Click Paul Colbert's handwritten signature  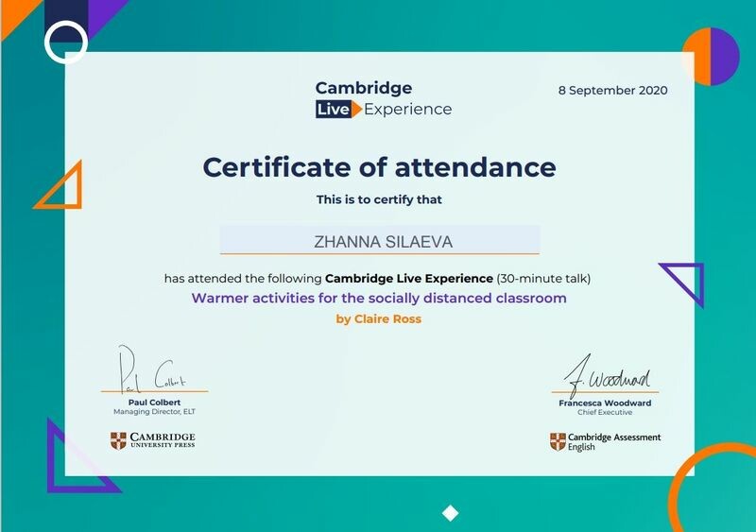151,370
